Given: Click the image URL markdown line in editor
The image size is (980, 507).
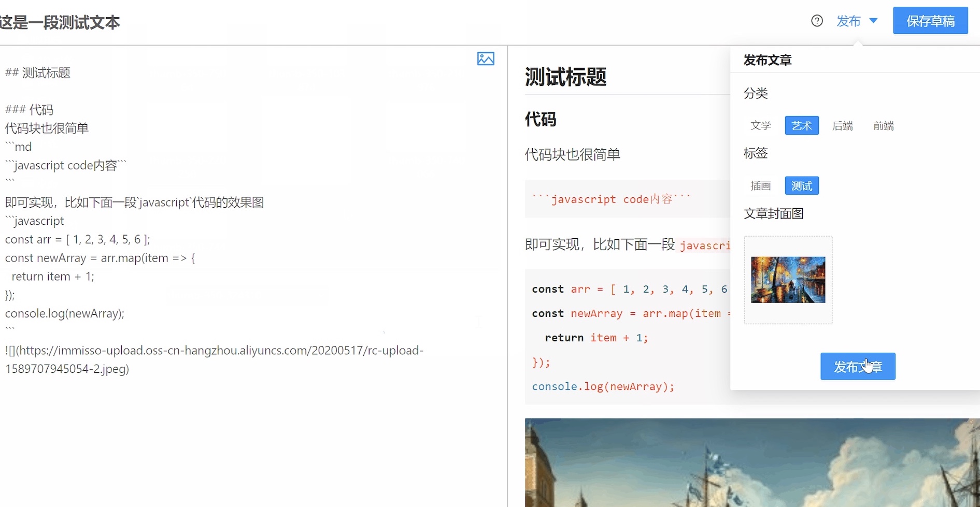Looking at the screenshot, I should point(215,359).
